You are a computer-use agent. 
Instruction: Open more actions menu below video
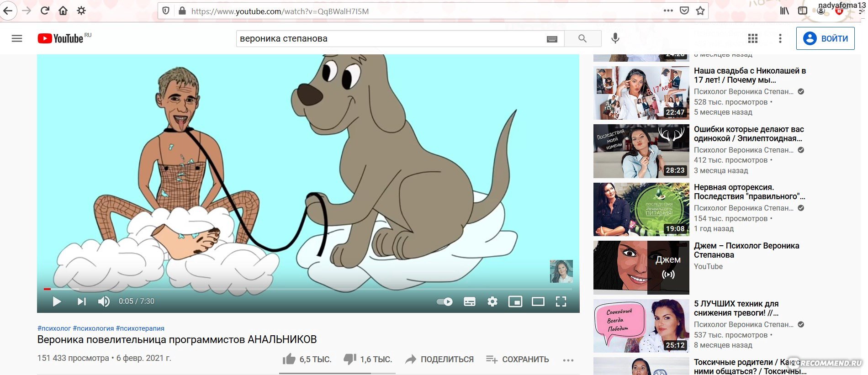(x=568, y=360)
